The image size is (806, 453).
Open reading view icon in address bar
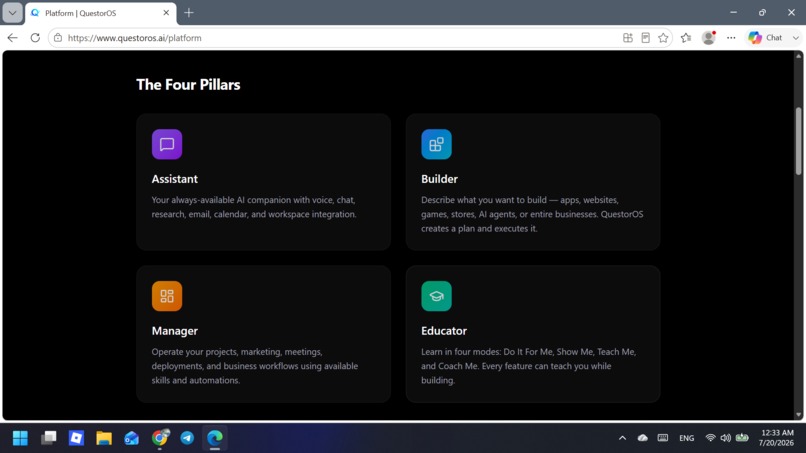[646, 38]
